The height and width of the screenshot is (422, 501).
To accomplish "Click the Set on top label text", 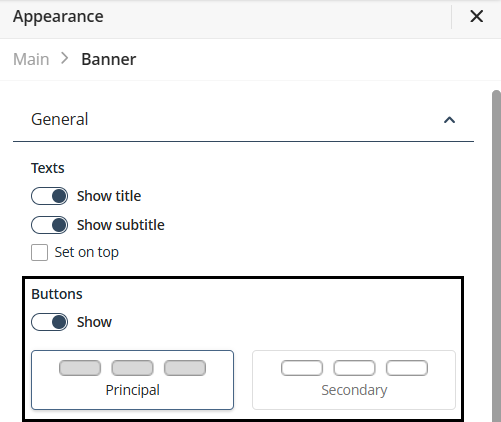I will coord(87,252).
